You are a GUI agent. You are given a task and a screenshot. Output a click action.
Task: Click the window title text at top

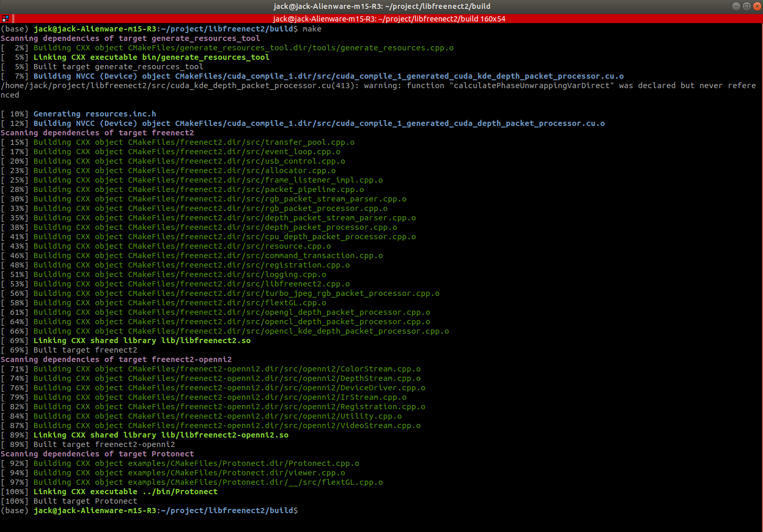[382, 6]
